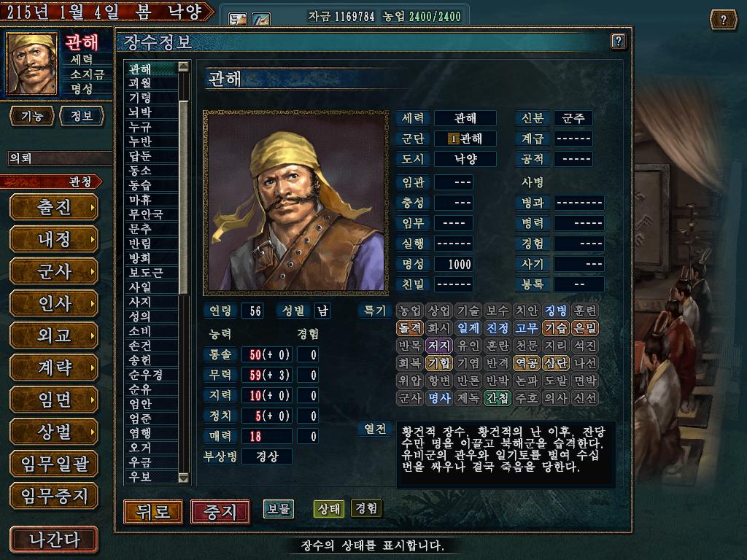
Task: Expand the 외교 command submenu
Action: click(54, 335)
